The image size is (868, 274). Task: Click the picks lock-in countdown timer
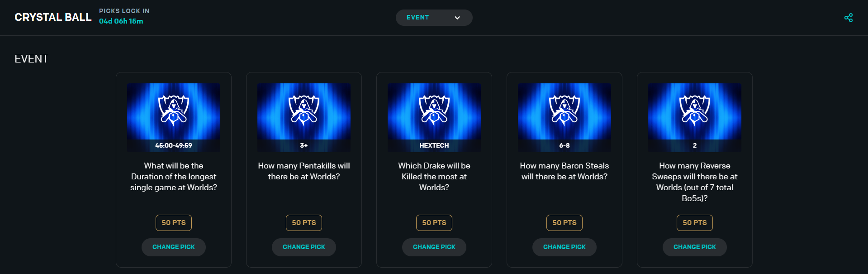coord(121,21)
